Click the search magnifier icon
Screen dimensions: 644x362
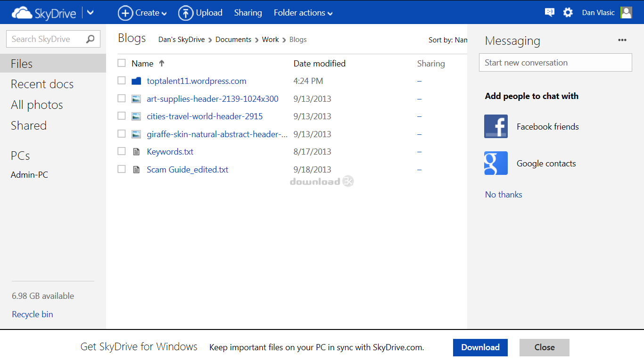[90, 39]
